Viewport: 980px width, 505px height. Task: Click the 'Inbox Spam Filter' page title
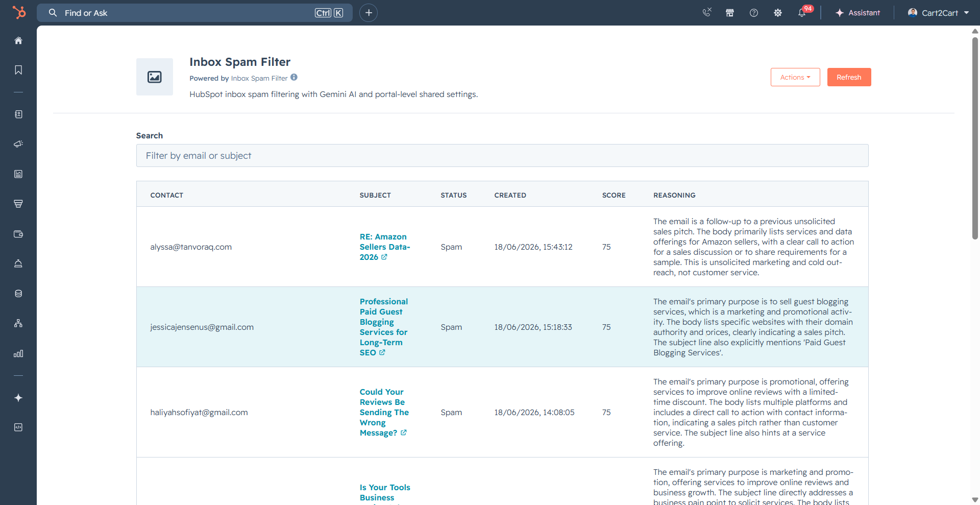[x=240, y=62]
